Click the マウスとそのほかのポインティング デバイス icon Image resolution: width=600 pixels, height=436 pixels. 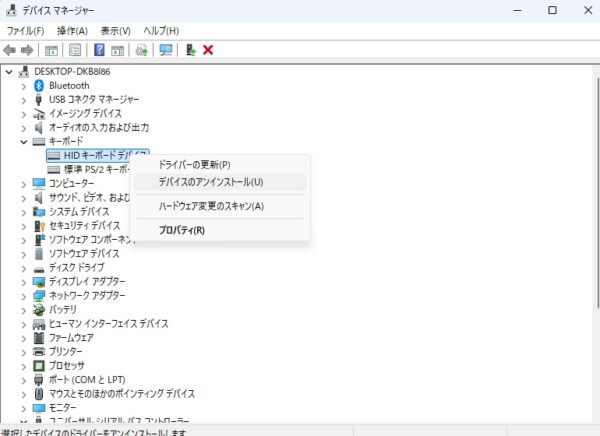click(39, 394)
